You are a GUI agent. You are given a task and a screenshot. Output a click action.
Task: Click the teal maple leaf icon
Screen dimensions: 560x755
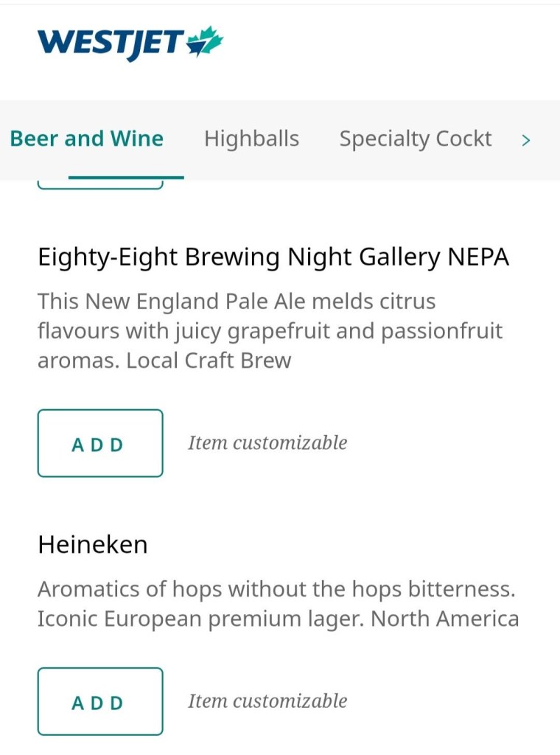pyautogui.click(x=205, y=41)
